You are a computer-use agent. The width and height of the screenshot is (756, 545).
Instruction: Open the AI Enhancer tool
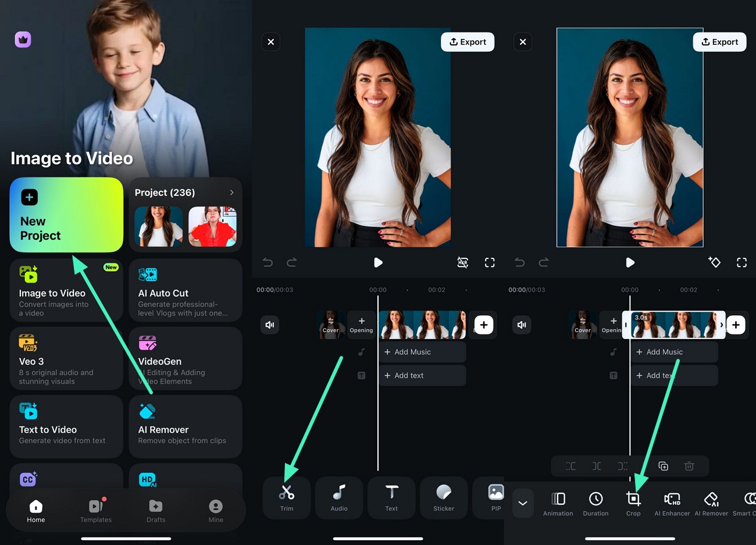click(x=672, y=503)
